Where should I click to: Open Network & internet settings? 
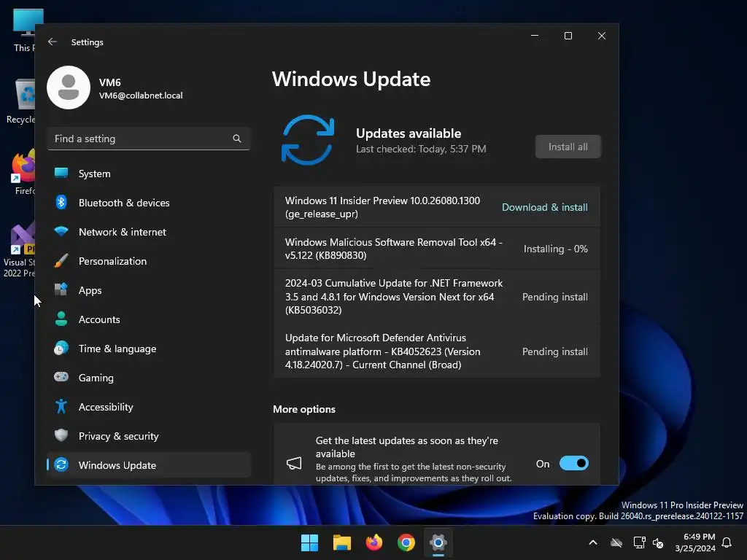tap(149, 232)
